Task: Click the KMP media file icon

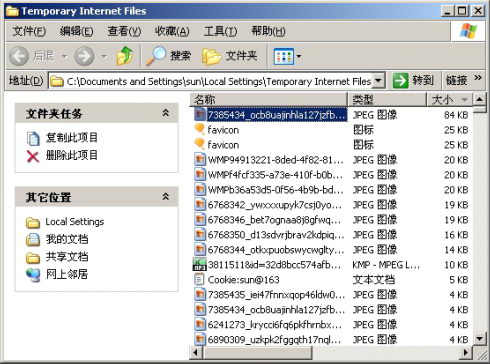Action: pos(200,265)
